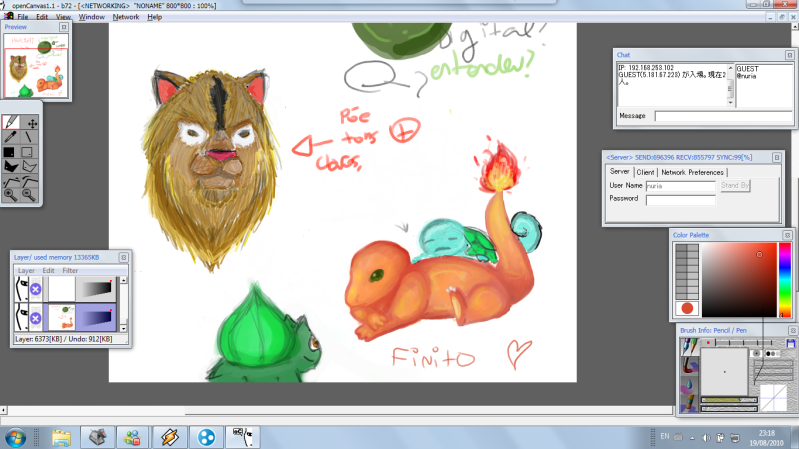This screenshot has height=449, width=799.
Task: Close the Brush Info panel
Action: [792, 330]
